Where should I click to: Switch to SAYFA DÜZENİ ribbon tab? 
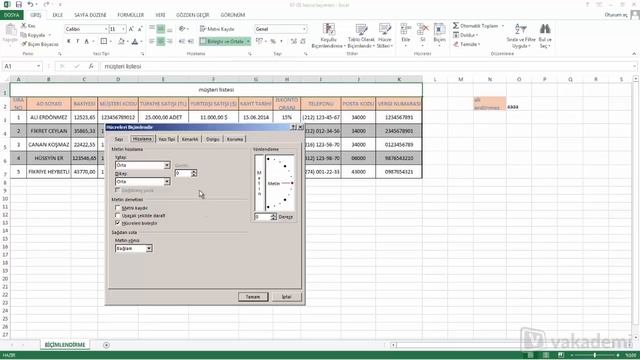click(x=90, y=15)
